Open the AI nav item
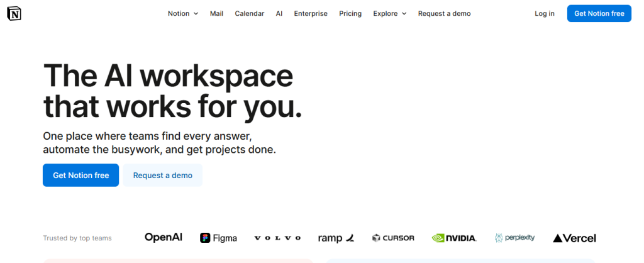The image size is (644, 263). coord(279,14)
